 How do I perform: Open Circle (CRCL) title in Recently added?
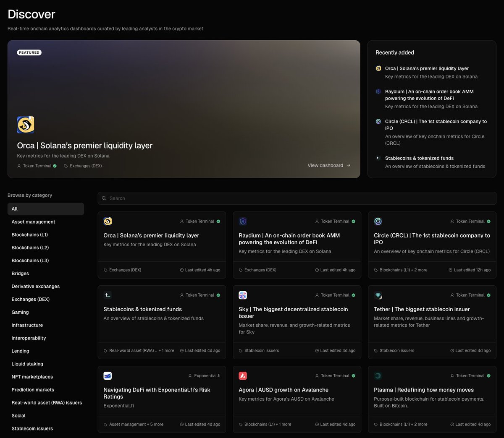click(436, 125)
